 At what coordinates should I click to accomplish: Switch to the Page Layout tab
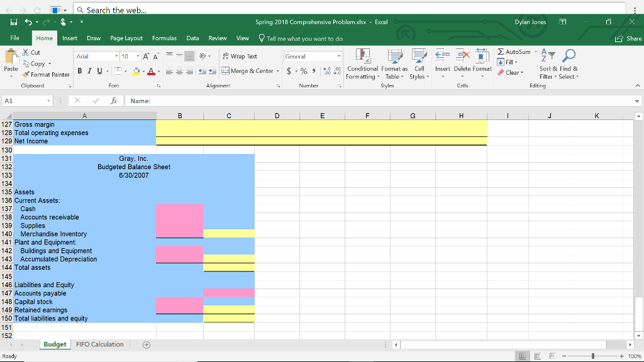[x=126, y=38]
